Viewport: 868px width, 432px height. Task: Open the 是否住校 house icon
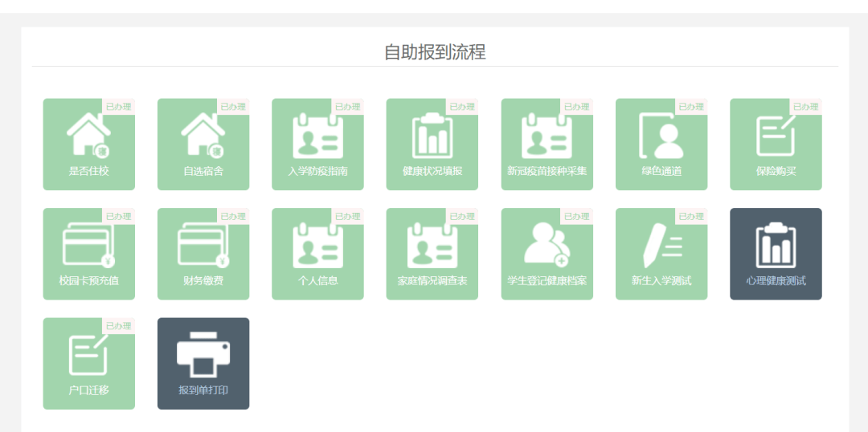[88, 134]
